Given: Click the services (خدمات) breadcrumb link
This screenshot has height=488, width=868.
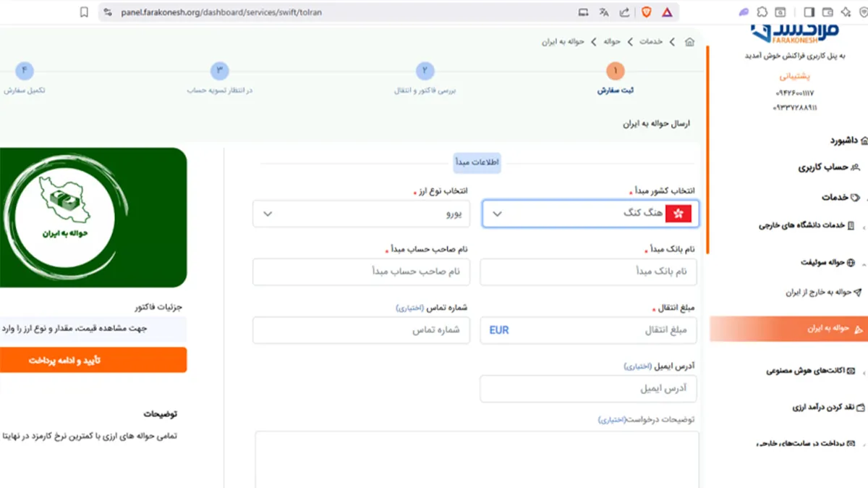Looking at the screenshot, I should pyautogui.click(x=650, y=42).
